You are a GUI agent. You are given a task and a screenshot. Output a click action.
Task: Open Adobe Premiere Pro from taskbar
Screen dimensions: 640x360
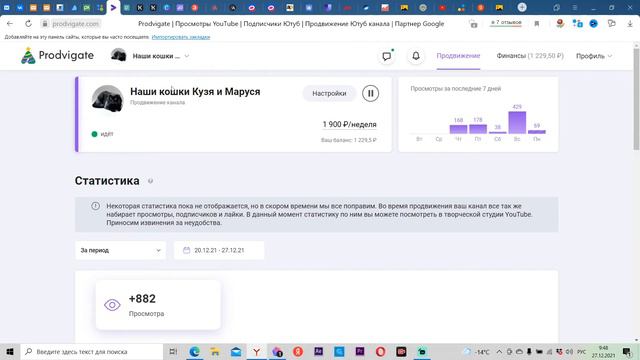pyautogui.click(x=360, y=351)
